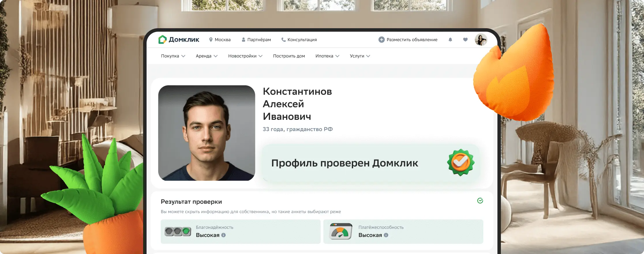Go to Построить дом section
Image resolution: width=644 pixels, height=254 pixels.
point(289,56)
